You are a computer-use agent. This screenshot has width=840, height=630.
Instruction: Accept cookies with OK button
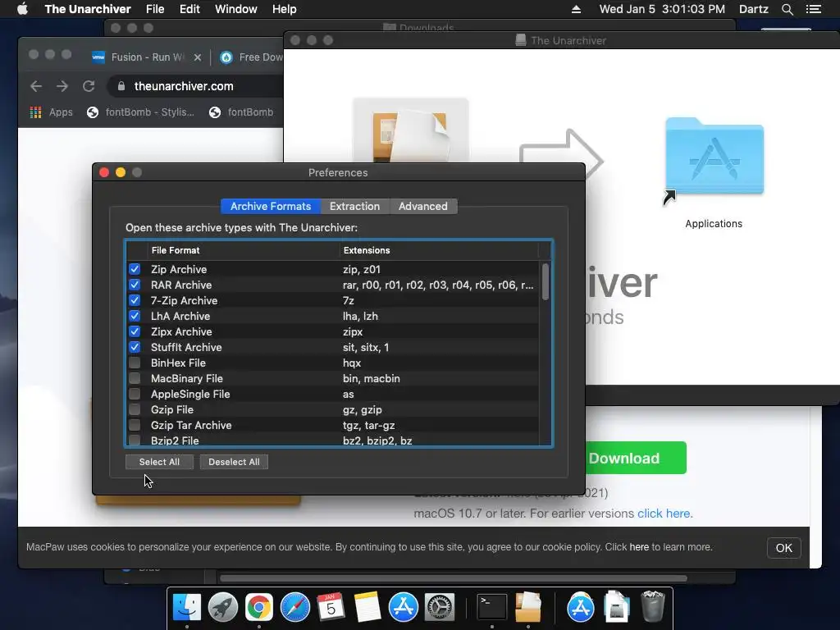pos(783,547)
